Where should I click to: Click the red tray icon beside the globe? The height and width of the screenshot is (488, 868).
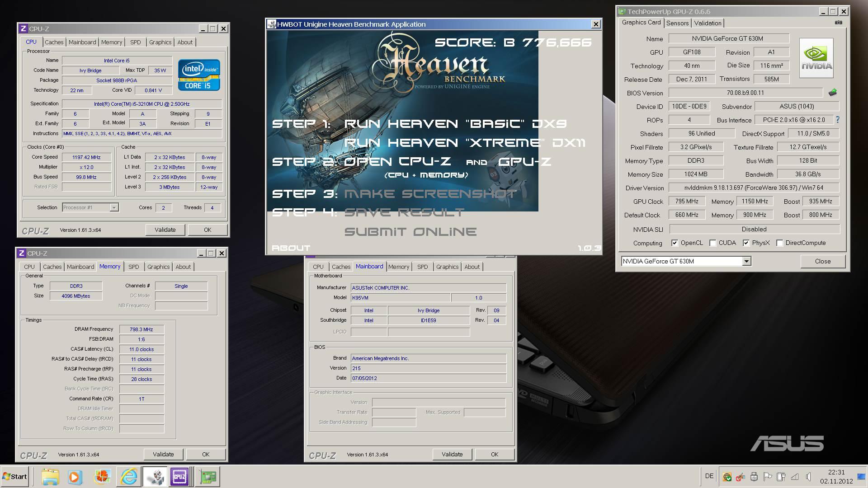pos(741,477)
